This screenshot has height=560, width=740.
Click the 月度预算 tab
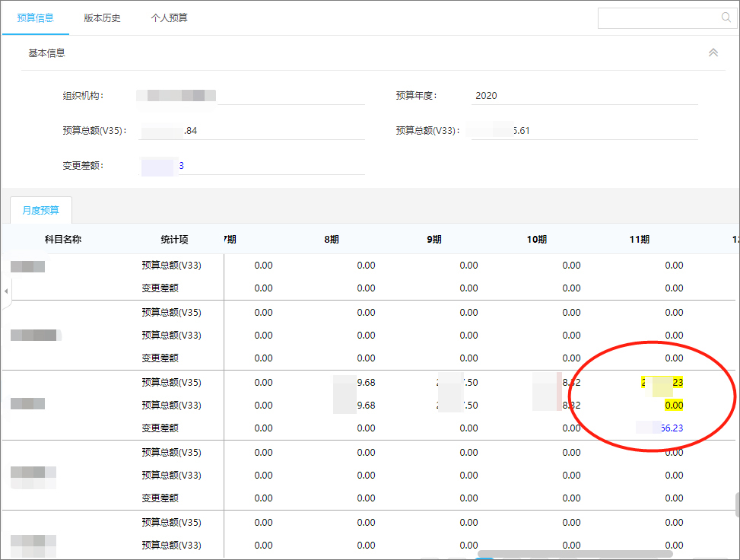coord(40,211)
